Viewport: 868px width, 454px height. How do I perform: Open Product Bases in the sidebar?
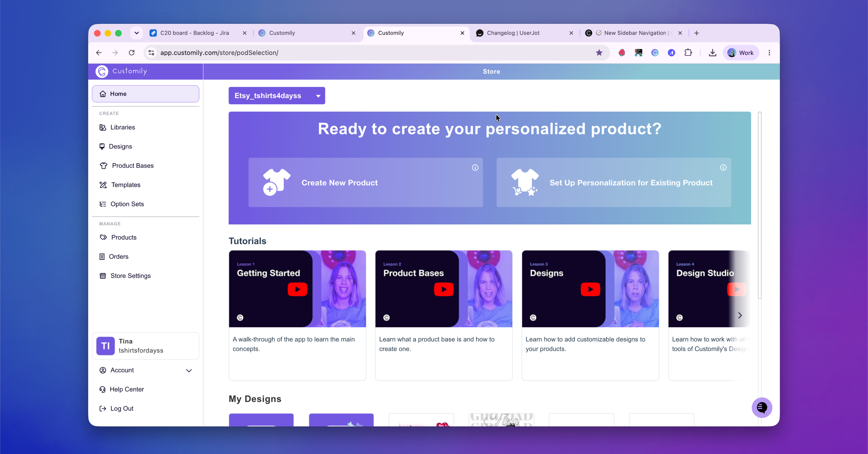[146, 166]
